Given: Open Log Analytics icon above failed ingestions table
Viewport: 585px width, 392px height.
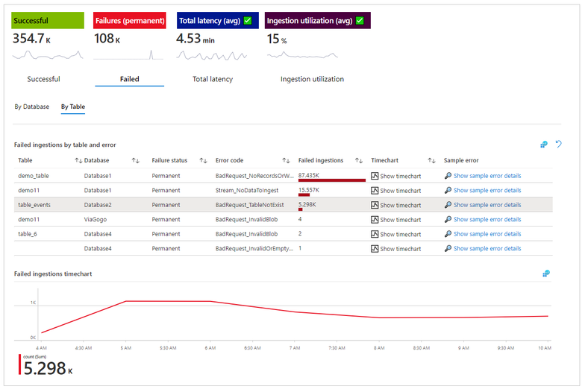Looking at the screenshot, I should coord(544,145).
